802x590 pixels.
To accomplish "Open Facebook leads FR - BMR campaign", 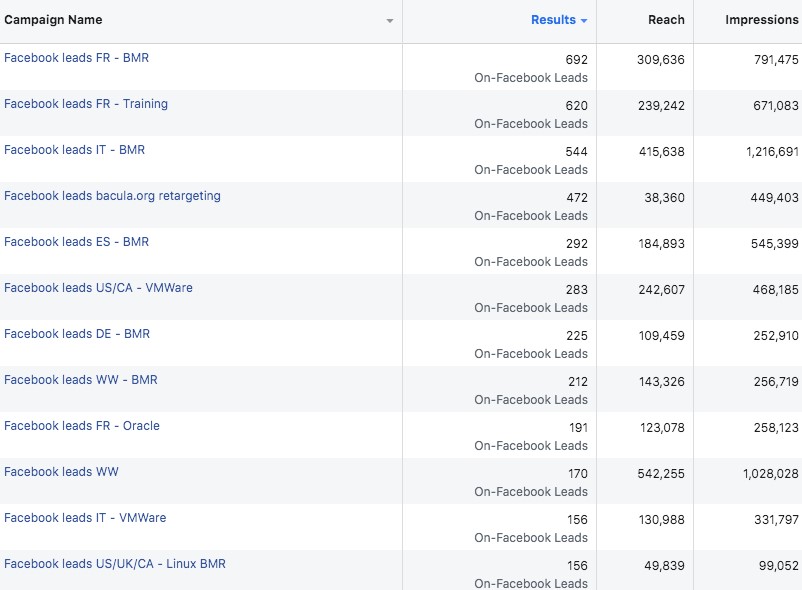I will tap(77, 58).
